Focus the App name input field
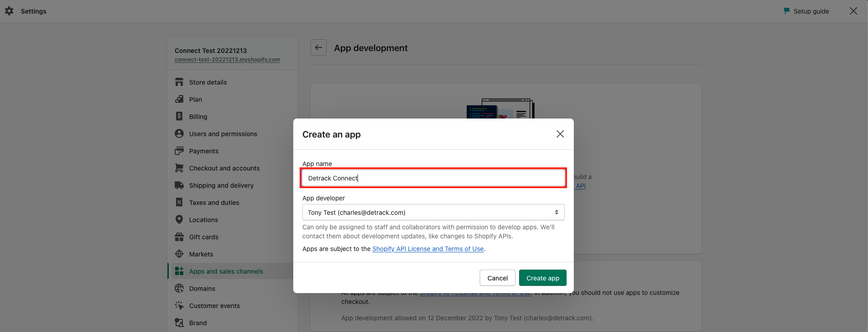 click(434, 178)
